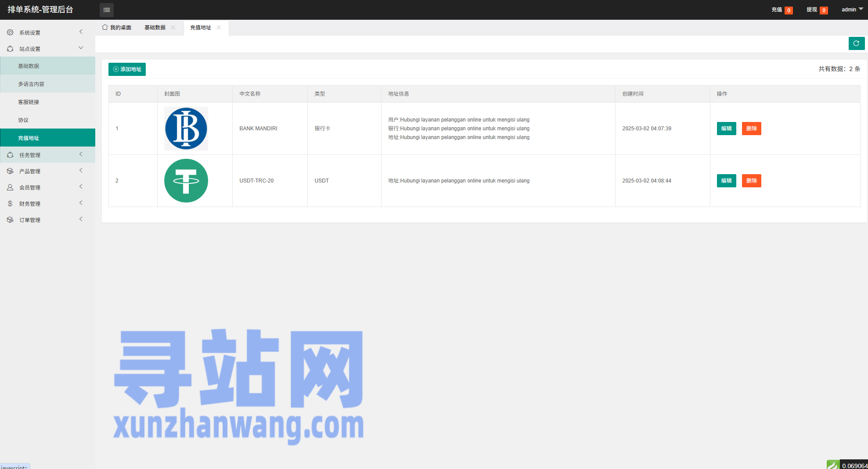Open 多语言内容 in the sidebar
The height and width of the screenshot is (469, 868).
pos(31,84)
